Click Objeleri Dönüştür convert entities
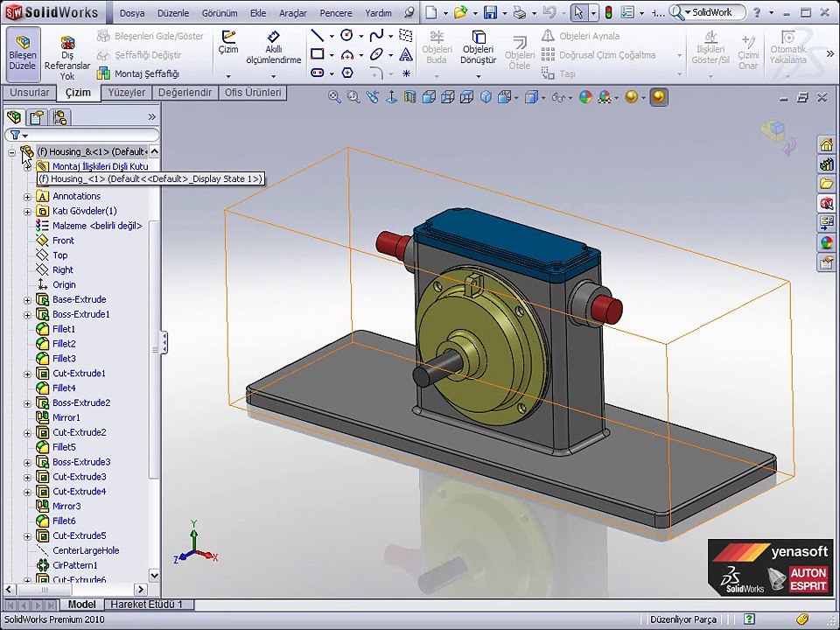840x630 pixels. 478,47
